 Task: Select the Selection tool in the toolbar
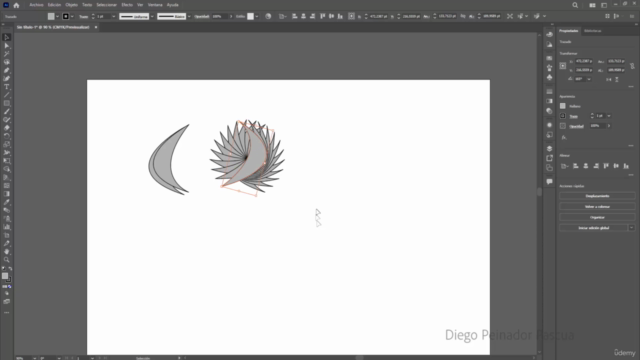coord(7,37)
